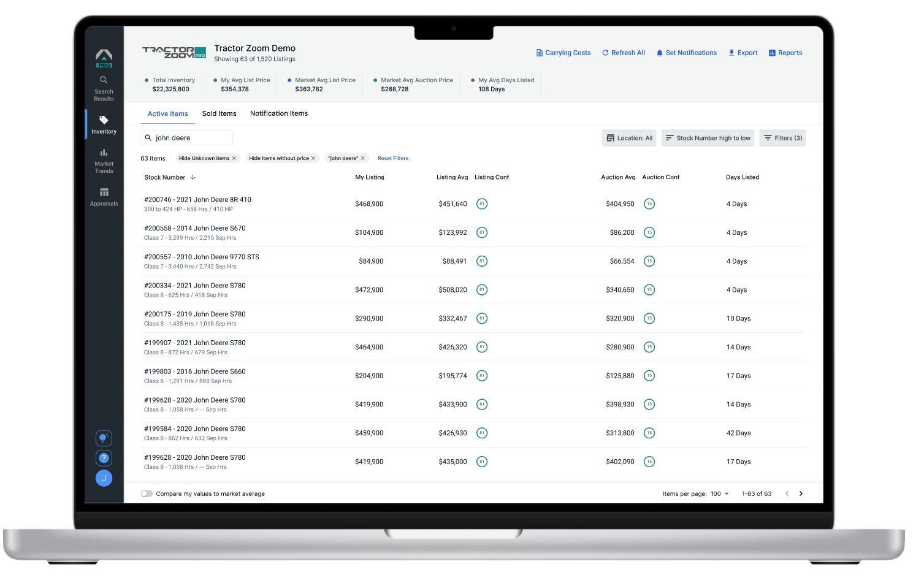Remove Hide items without price chip
The width and height of the screenshot is (924, 583).
313,158
